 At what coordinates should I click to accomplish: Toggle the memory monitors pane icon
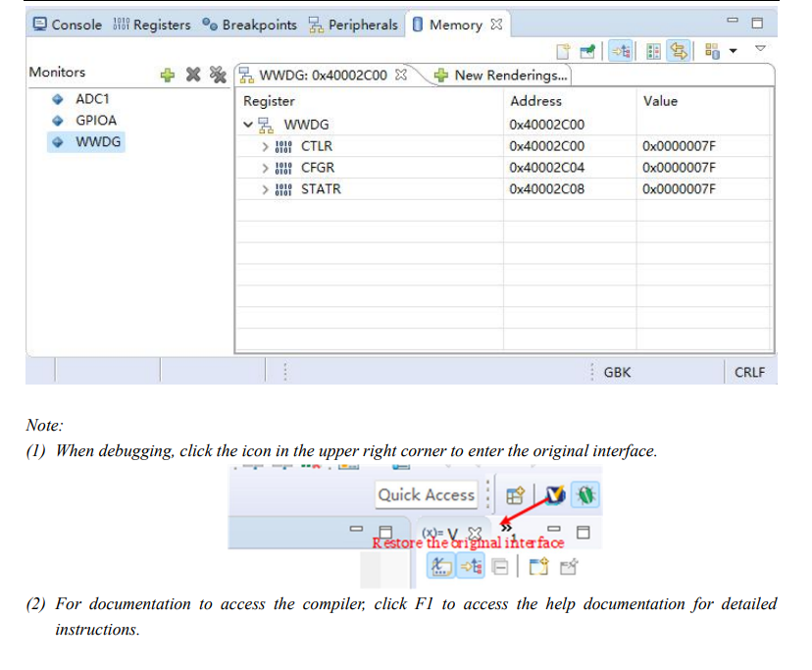click(622, 51)
